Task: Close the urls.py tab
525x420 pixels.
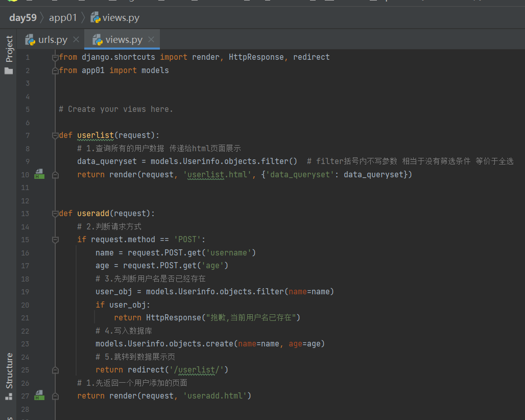Action: (76, 39)
